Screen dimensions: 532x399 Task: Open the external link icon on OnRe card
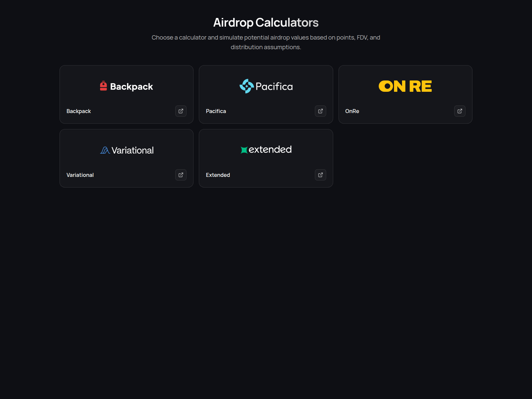[x=460, y=111]
